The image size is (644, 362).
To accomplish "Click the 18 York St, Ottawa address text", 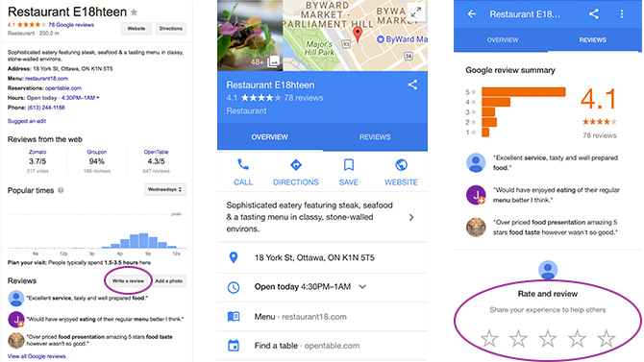I will pos(314,257).
